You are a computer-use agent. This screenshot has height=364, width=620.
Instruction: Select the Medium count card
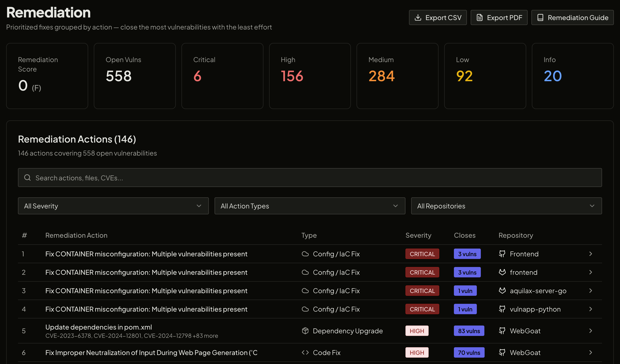397,76
